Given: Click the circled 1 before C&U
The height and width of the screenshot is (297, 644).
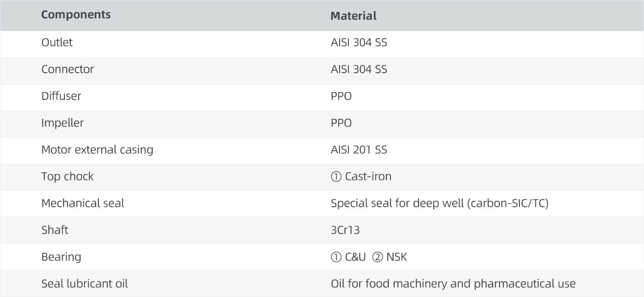Looking at the screenshot, I should pyautogui.click(x=336, y=257).
